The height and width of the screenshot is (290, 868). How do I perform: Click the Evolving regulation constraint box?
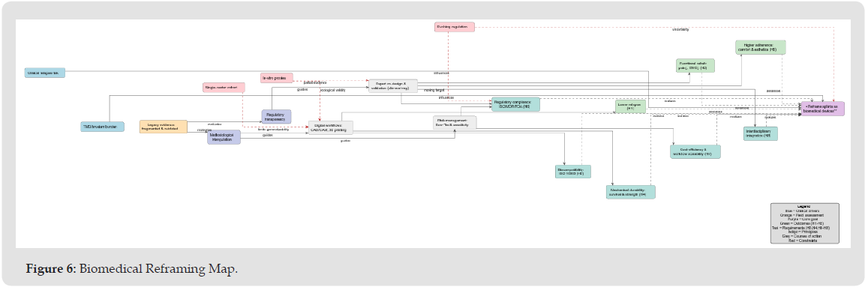pos(455,26)
